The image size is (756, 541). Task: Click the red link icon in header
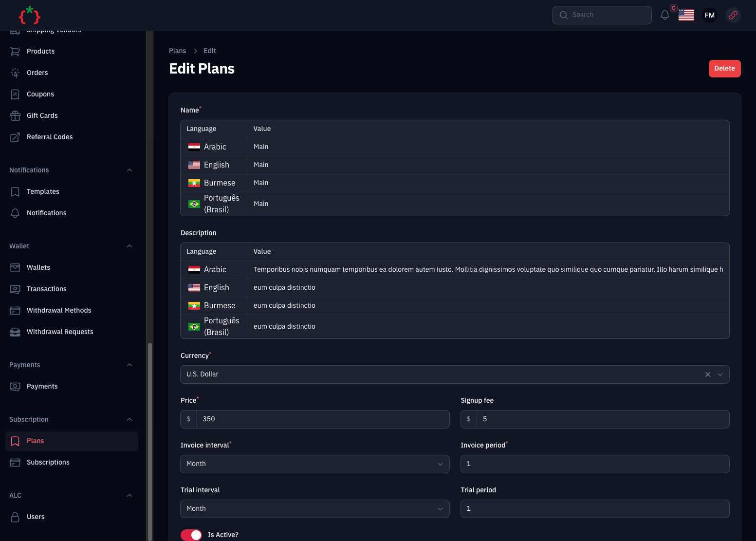tap(733, 15)
